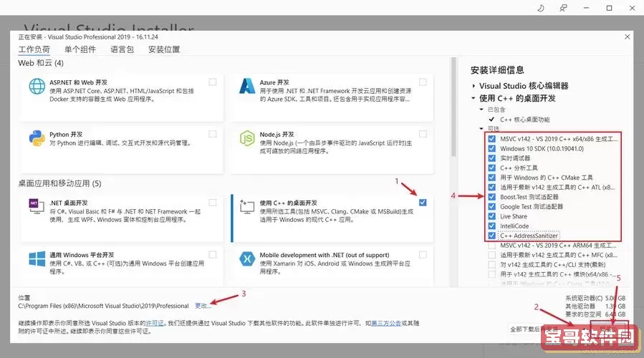
Task: Uncheck Windows 10 SDK (10.0.19041.0)
Action: pyautogui.click(x=491, y=149)
